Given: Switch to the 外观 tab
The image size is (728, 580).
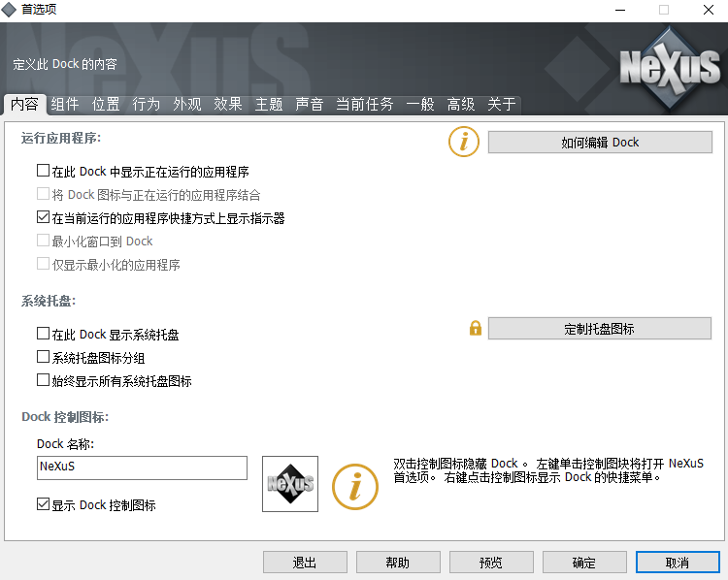Looking at the screenshot, I should pyautogui.click(x=187, y=104).
